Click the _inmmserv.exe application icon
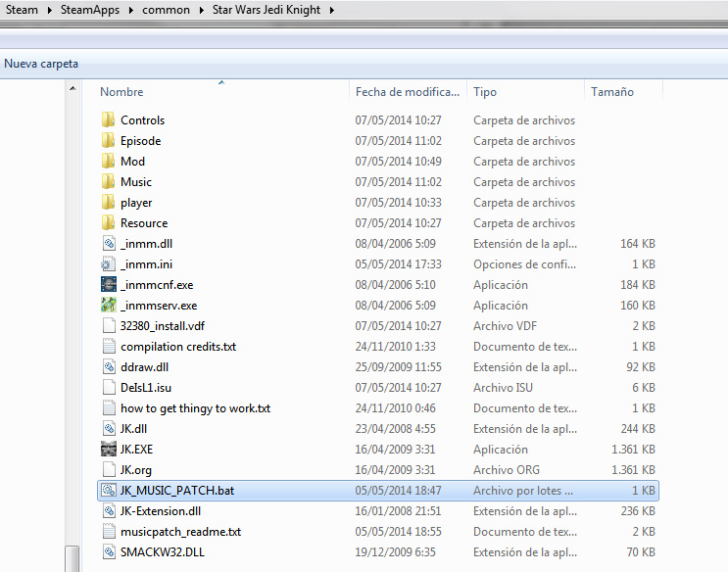 [x=109, y=305]
